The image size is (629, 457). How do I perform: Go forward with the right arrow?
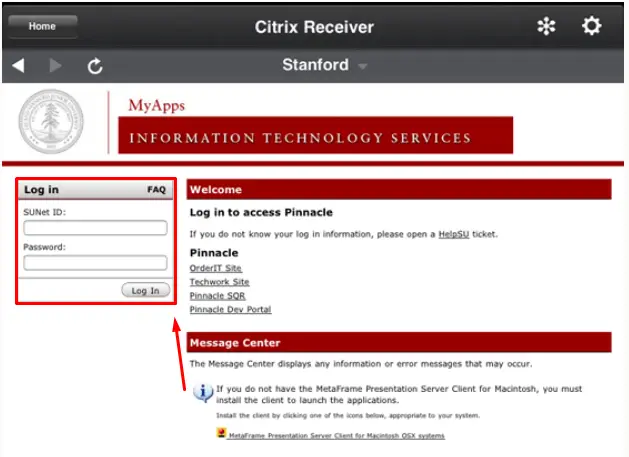(55, 65)
